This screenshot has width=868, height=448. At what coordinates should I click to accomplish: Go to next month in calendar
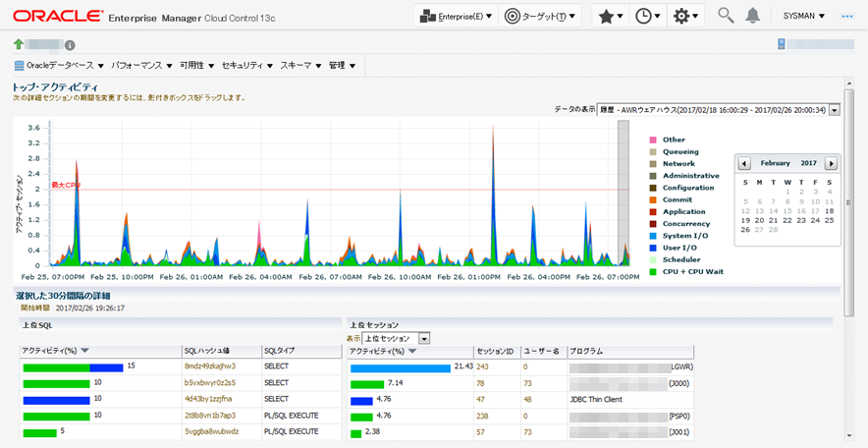[831, 163]
